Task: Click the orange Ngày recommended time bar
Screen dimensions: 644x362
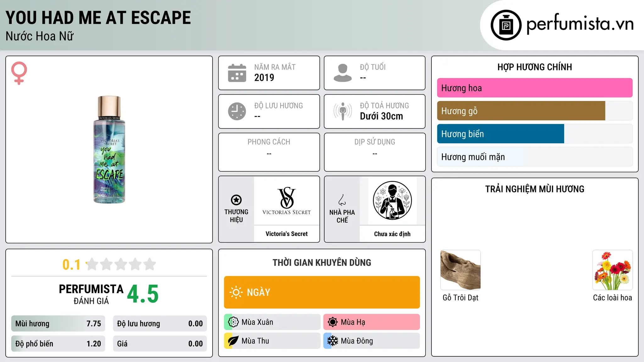Action: point(322,292)
